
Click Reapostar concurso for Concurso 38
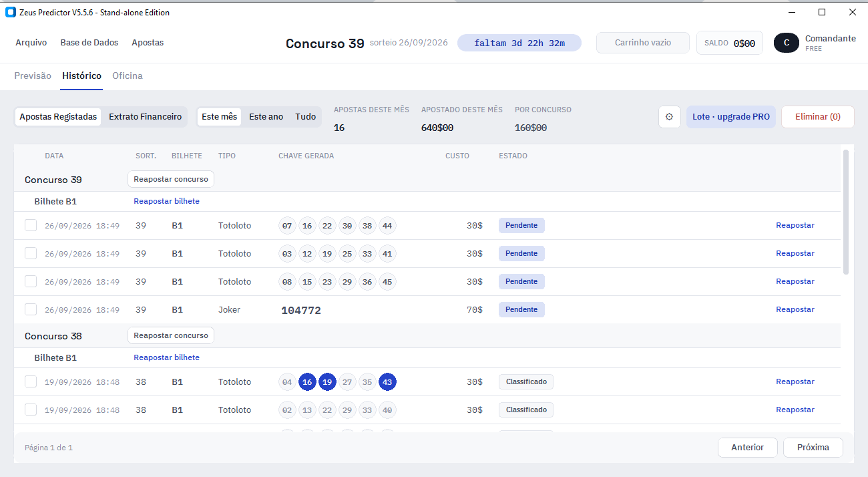[x=171, y=335]
